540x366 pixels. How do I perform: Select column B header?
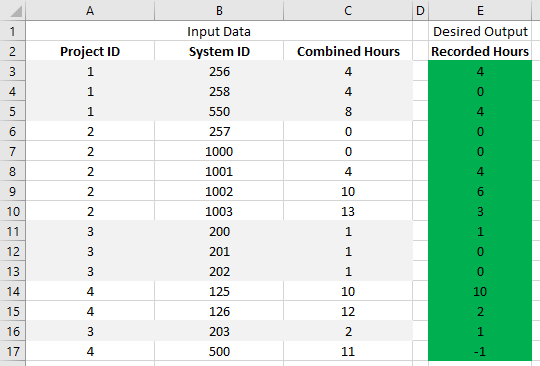(219, 10)
